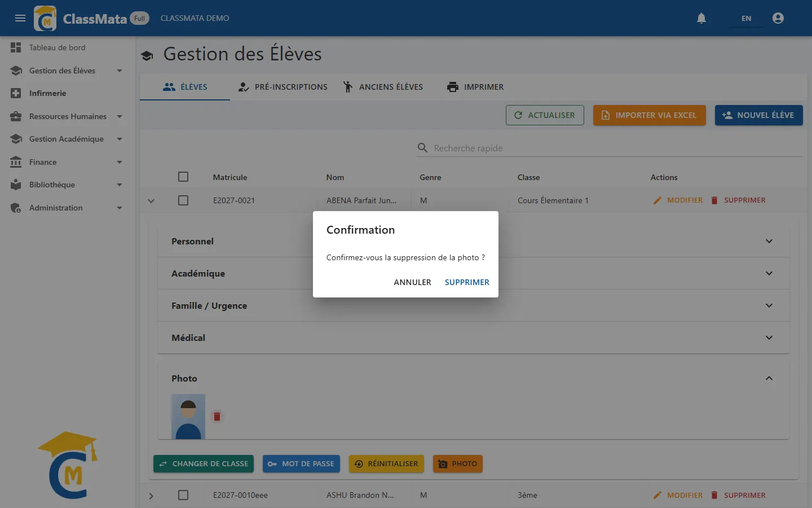Viewport: 812px width, 508px height.
Task: Expand the E2027-0010eee row details
Action: pyautogui.click(x=151, y=496)
